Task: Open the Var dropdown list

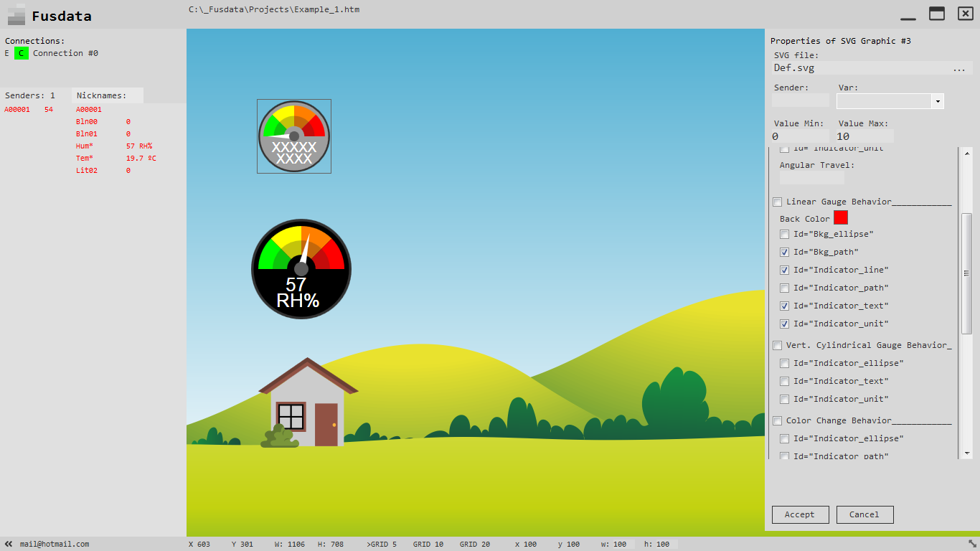Action: coord(937,101)
